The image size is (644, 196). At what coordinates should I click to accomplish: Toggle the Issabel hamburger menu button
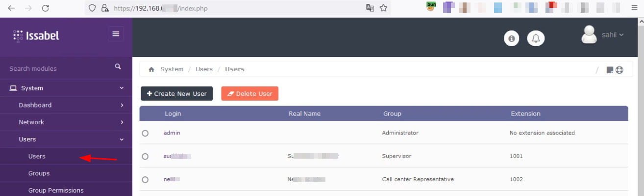tap(116, 34)
